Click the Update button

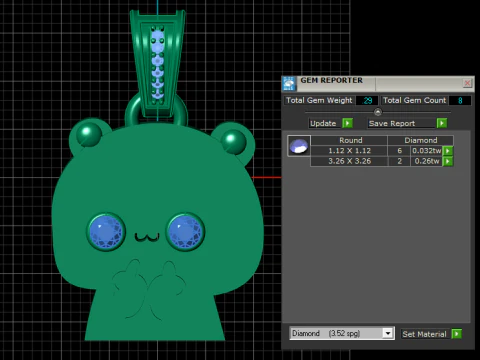click(325, 123)
